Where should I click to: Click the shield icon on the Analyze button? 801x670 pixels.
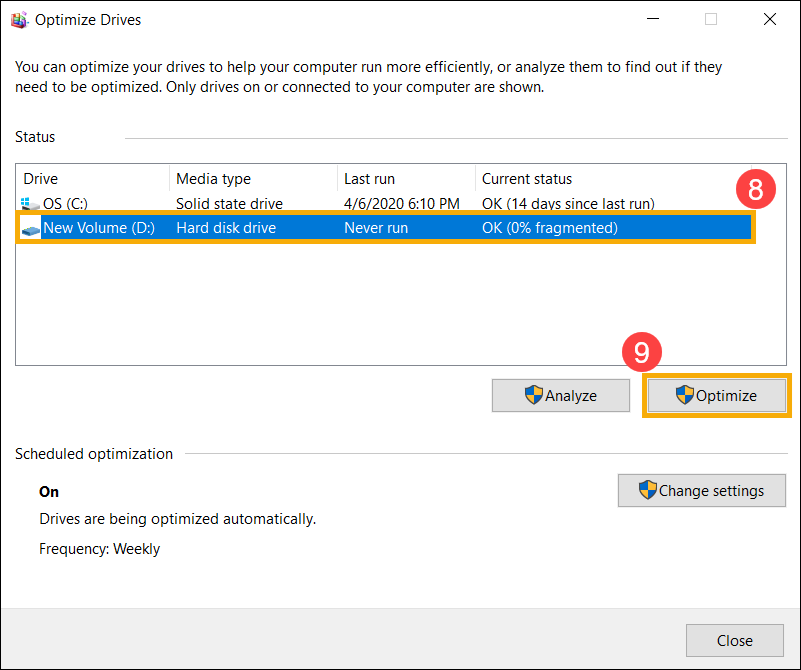tap(534, 395)
